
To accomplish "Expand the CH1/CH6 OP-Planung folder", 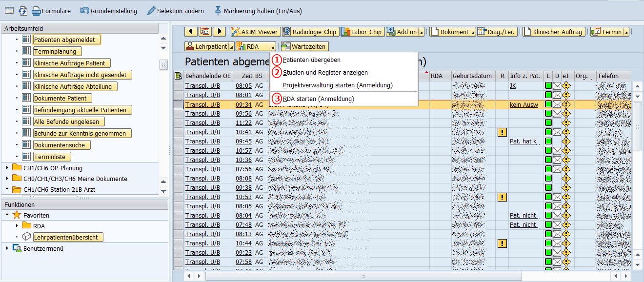I will (7, 168).
